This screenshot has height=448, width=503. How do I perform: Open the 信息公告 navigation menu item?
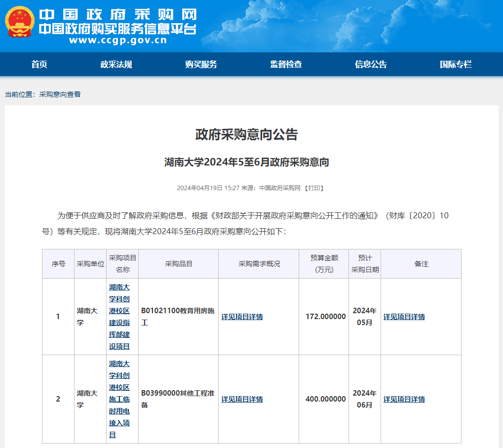[x=371, y=65]
